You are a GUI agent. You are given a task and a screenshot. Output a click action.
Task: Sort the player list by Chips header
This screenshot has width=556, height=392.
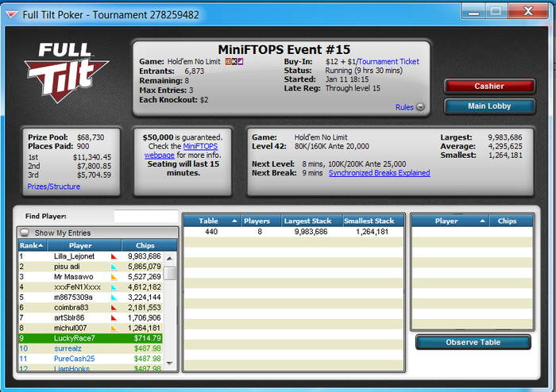[x=149, y=245]
